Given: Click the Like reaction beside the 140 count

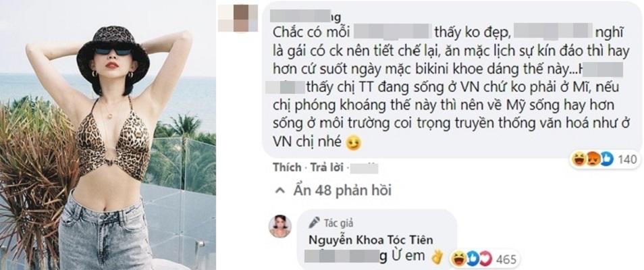Looking at the screenshot, I should pyautogui.click(x=607, y=159).
